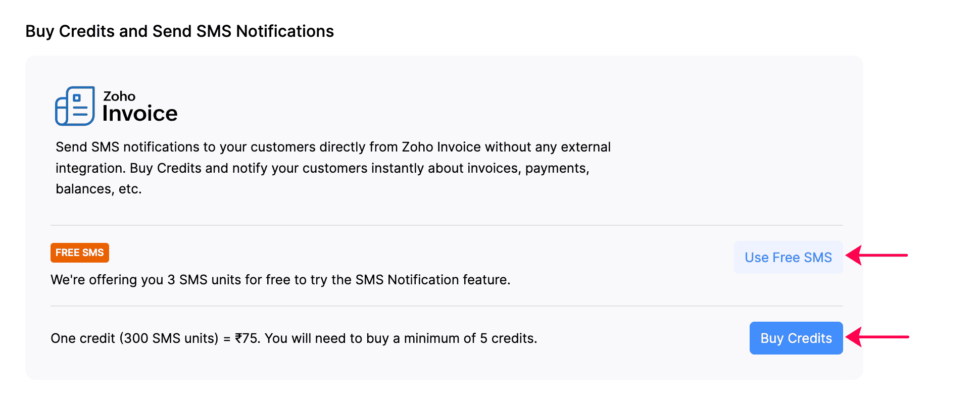Click the "We're offering you" free SMS sentence
This screenshot has width=980, height=404.
pyautogui.click(x=106, y=280)
